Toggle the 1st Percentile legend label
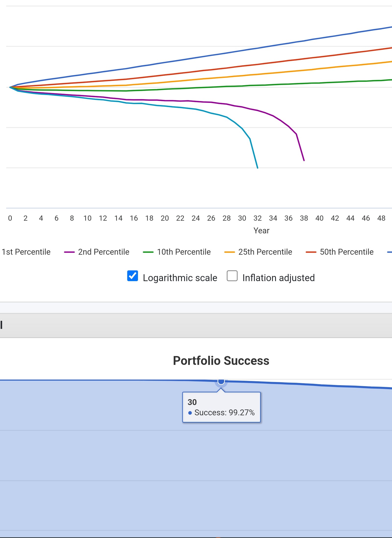The image size is (392, 538). [26, 252]
